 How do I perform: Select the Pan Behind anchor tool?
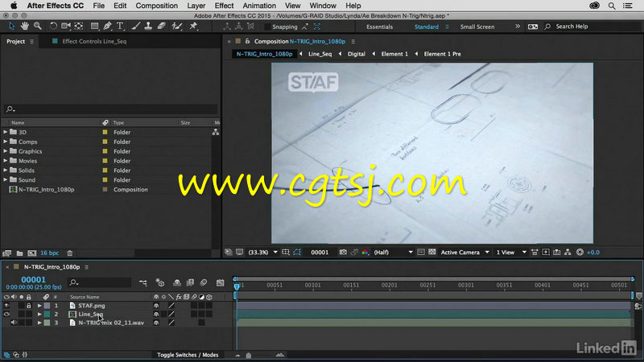[x=78, y=27]
